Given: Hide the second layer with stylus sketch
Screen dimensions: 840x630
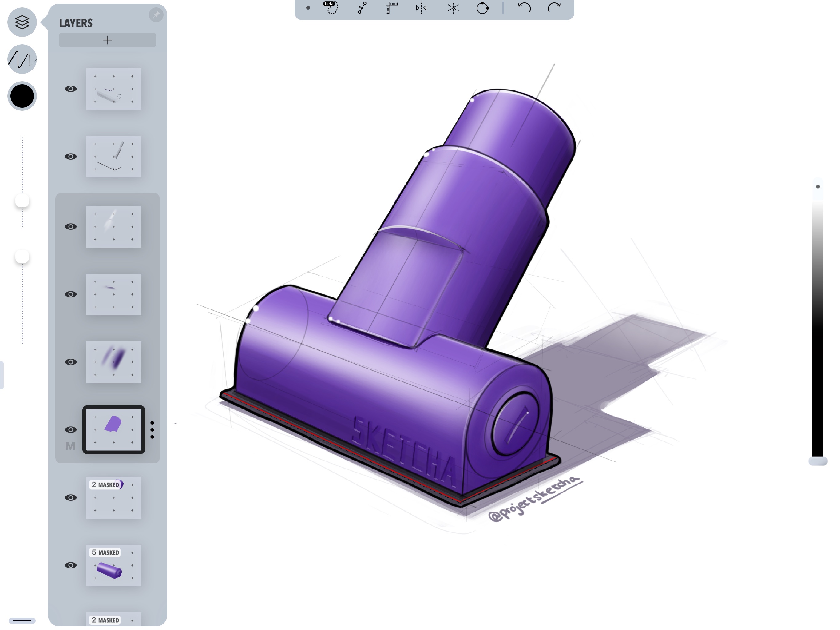Looking at the screenshot, I should click(71, 157).
